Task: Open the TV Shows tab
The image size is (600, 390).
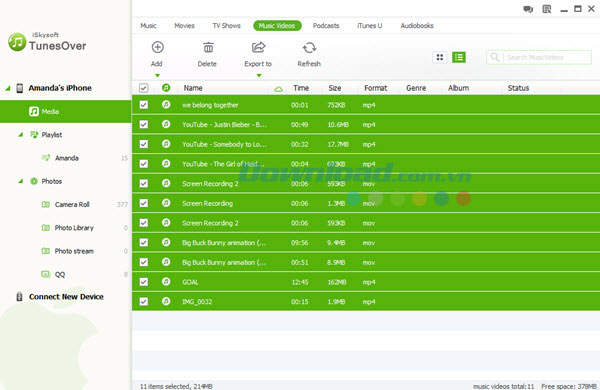Action: [227, 26]
